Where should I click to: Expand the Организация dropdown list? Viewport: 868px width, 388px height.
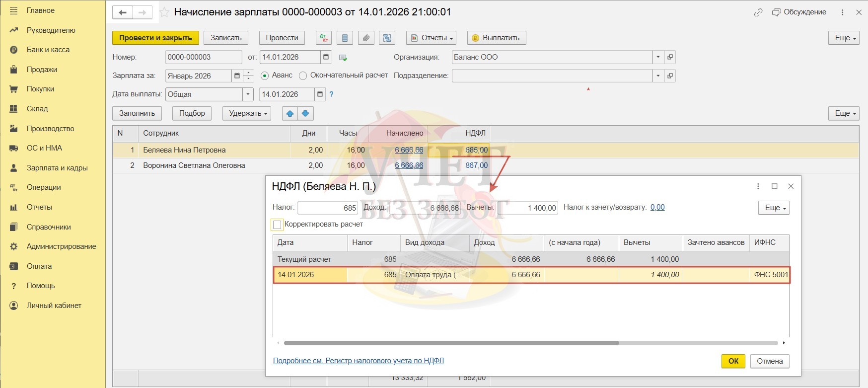pos(658,57)
